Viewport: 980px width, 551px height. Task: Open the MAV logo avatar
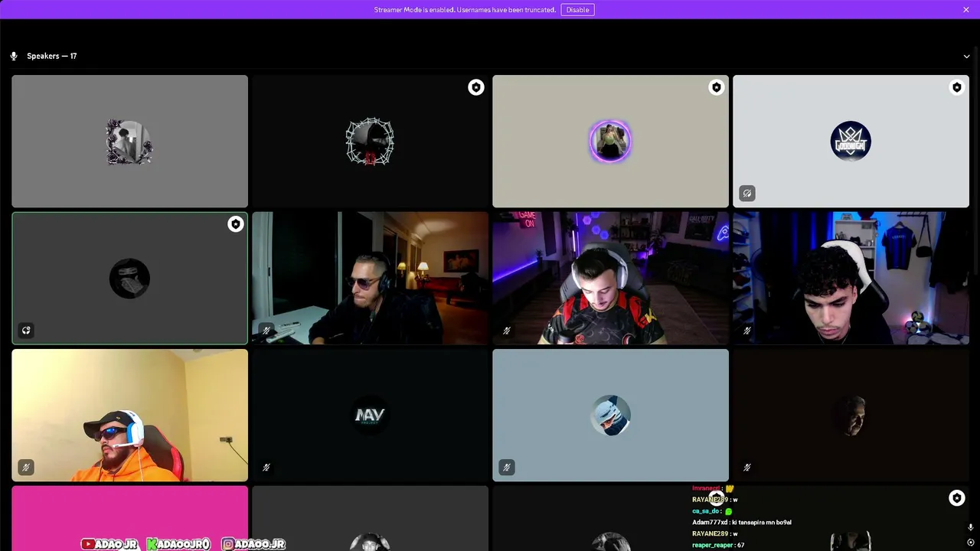click(370, 415)
